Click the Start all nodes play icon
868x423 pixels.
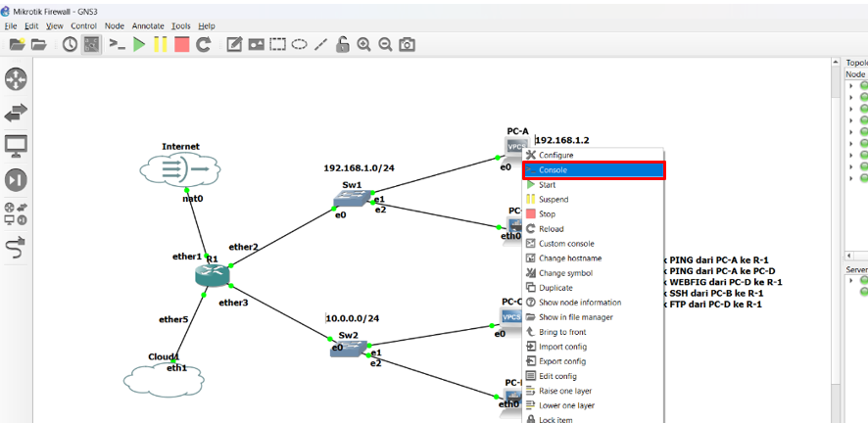pos(139,44)
